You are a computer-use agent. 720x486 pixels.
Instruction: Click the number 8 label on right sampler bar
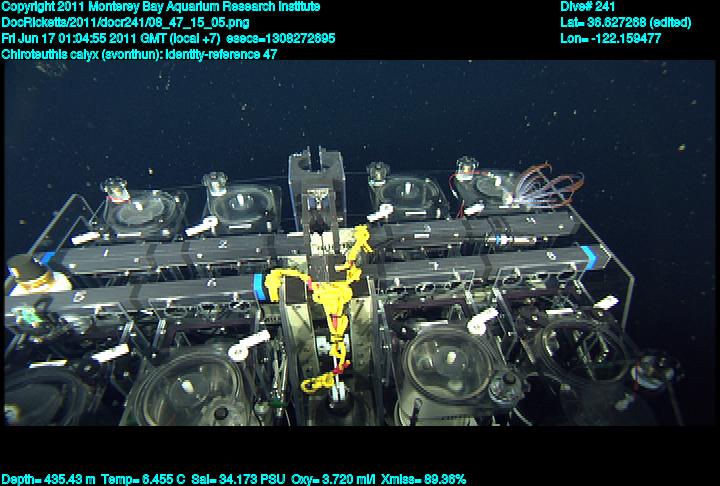tap(550, 256)
